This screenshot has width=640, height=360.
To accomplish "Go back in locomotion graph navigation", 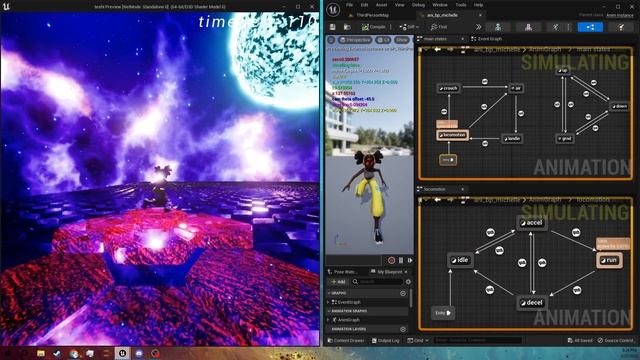I will (437, 200).
